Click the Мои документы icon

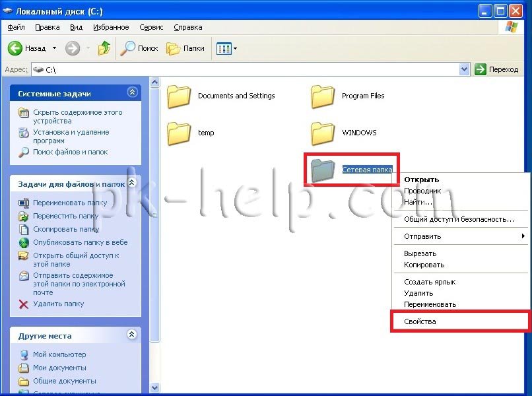[23, 368]
